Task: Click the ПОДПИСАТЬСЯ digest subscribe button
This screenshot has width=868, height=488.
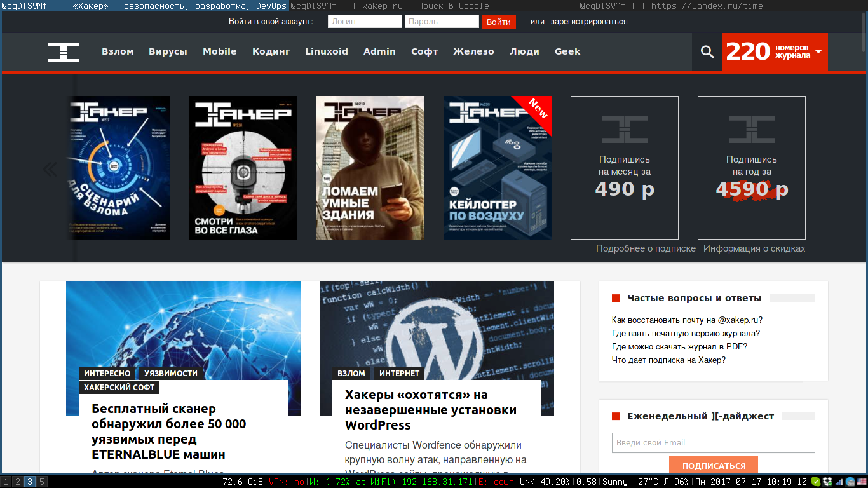Action: tap(714, 466)
